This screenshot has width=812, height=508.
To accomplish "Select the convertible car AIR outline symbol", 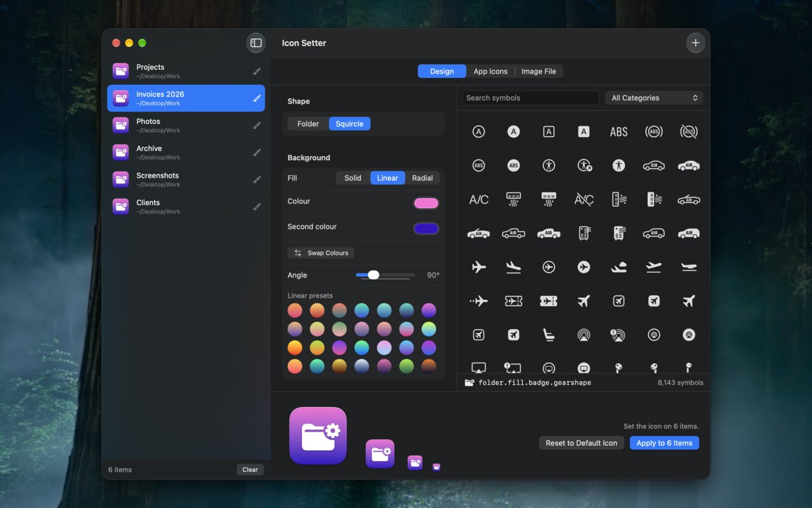I will 688,199.
